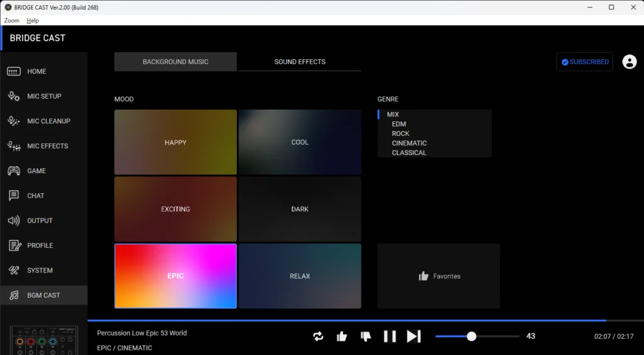
Task: Click the volume slider handle
Action: coord(471,337)
